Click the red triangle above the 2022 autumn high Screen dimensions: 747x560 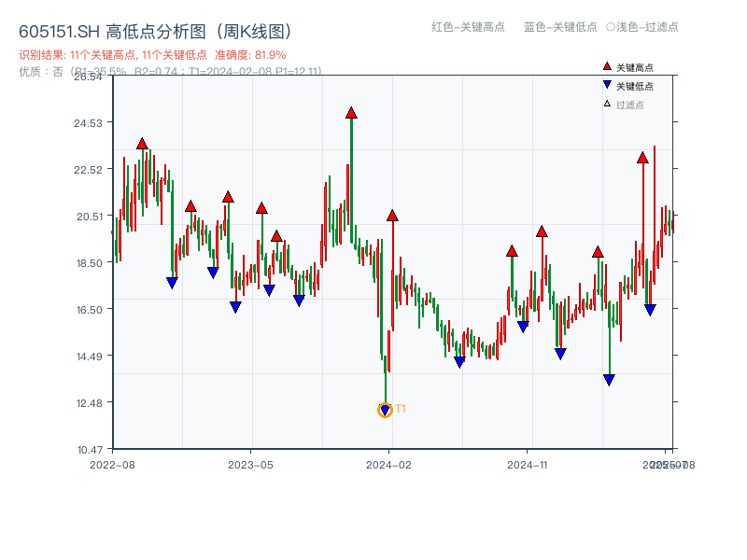[142, 143]
